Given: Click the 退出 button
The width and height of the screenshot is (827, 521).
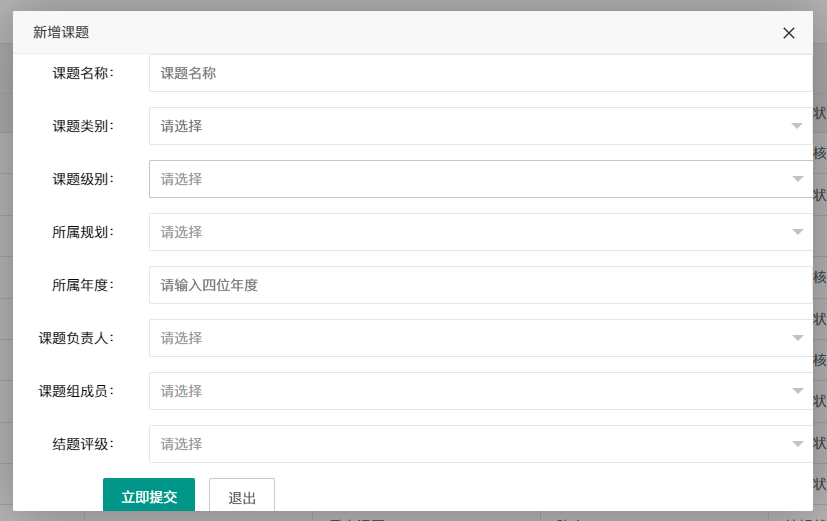Looking at the screenshot, I should (x=242, y=495).
